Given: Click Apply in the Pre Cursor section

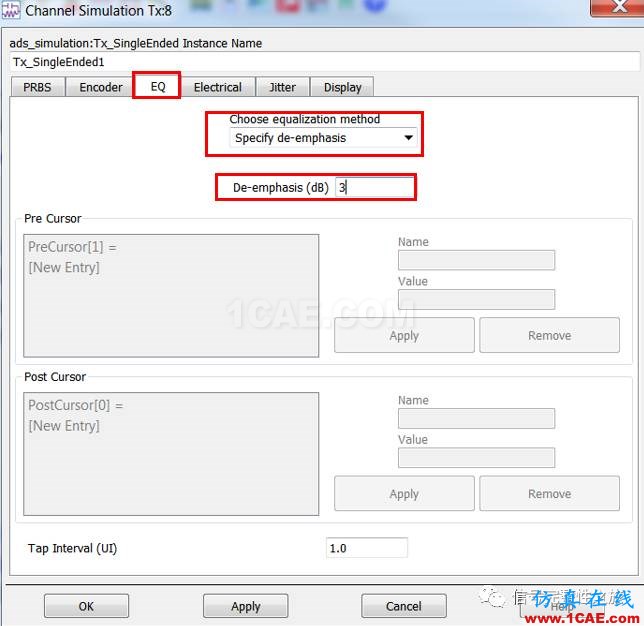Looking at the screenshot, I should point(404,335).
